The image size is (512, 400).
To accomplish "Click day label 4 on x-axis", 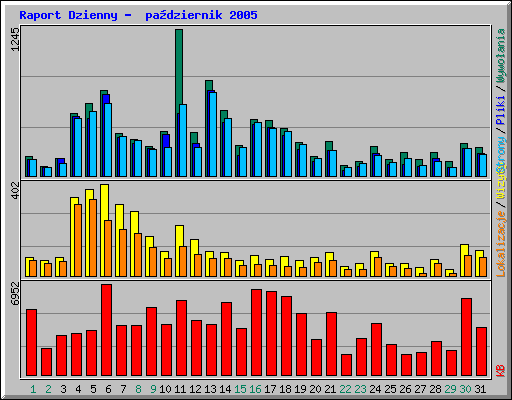I will click(x=78, y=389).
